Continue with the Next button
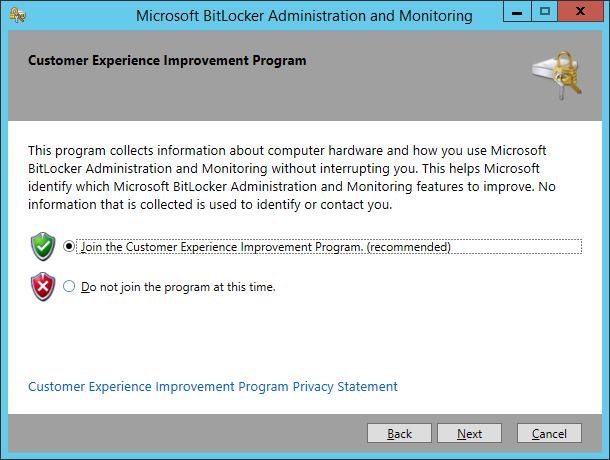 [469, 433]
